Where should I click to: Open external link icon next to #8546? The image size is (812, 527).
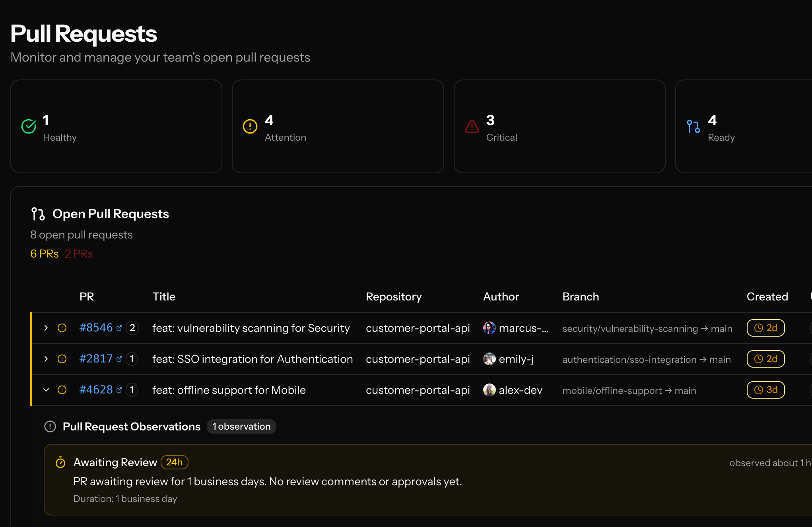119,328
